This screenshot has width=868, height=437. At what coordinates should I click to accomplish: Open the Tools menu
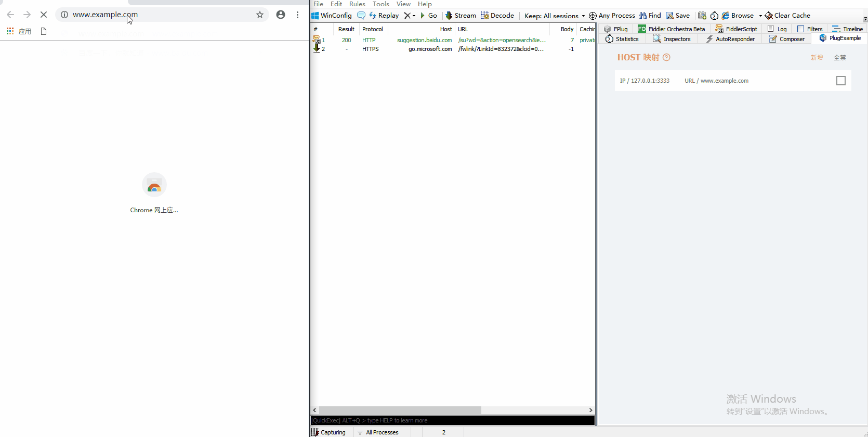(x=380, y=4)
